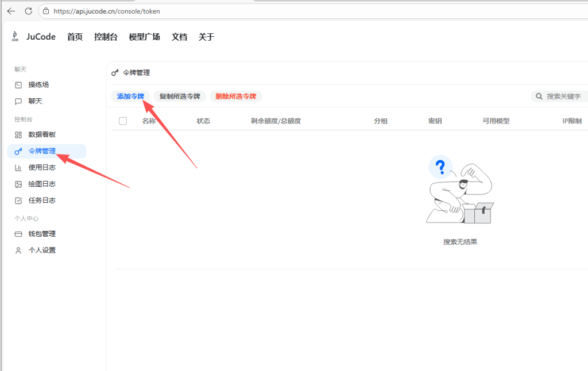
Task: Click the browser back arrow button
Action: pyautogui.click(x=11, y=11)
